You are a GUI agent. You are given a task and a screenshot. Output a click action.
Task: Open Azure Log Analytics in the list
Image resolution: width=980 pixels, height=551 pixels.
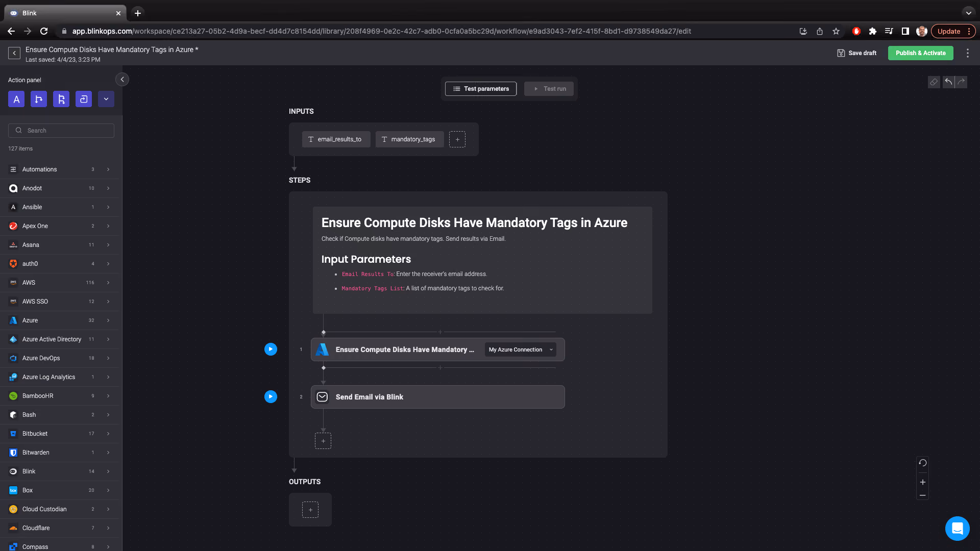pyautogui.click(x=59, y=377)
